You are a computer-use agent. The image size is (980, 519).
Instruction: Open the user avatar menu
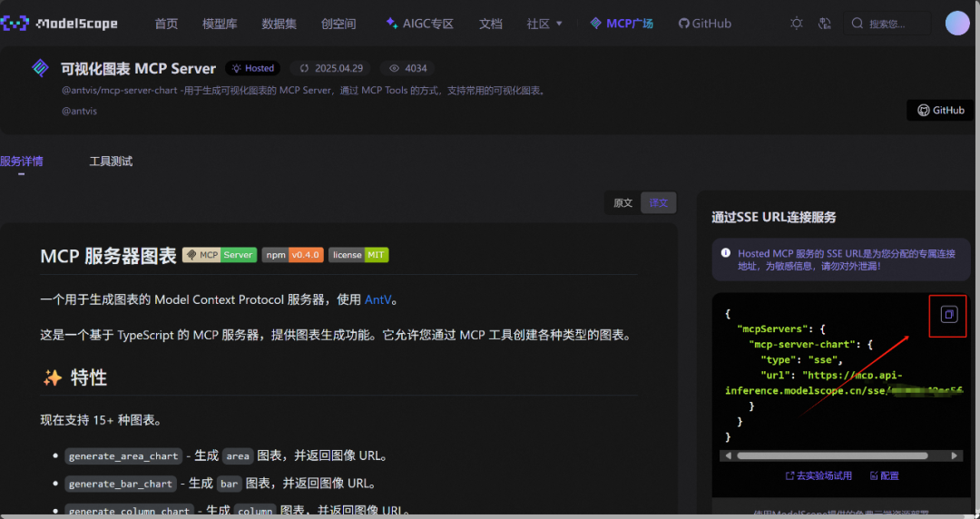pyautogui.click(x=957, y=23)
